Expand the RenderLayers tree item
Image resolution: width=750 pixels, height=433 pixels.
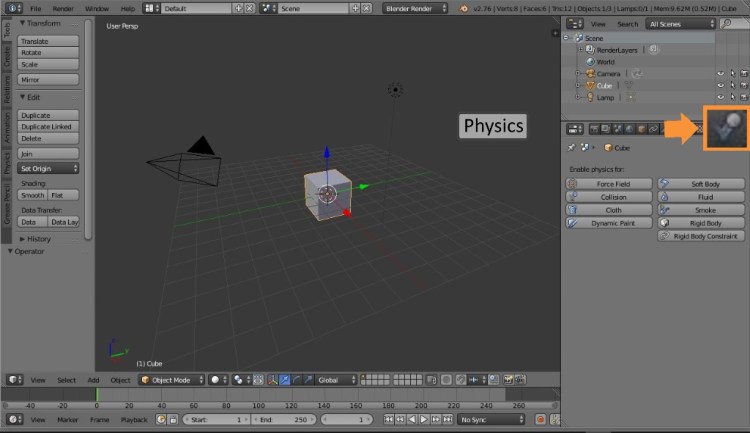(580, 50)
